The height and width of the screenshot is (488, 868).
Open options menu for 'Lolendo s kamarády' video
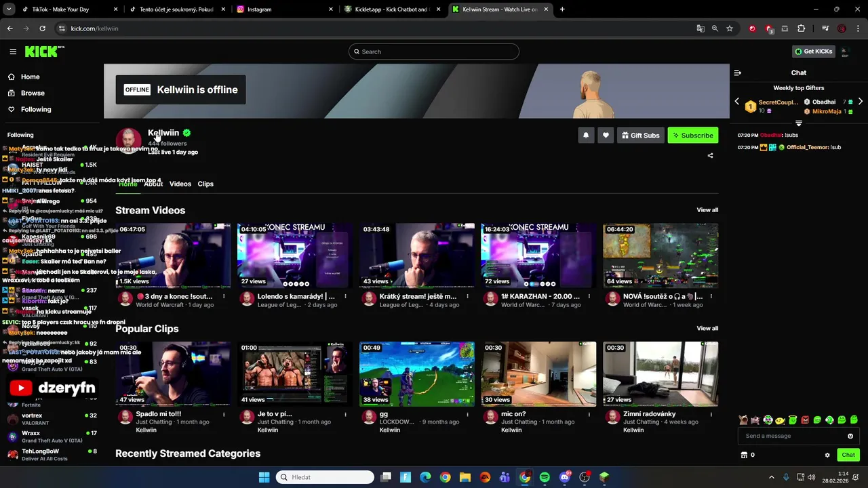click(345, 296)
